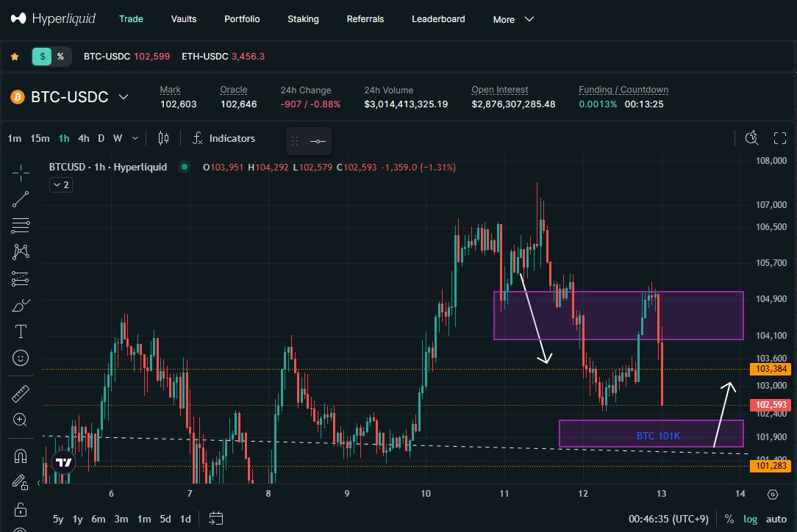Image resolution: width=797 pixels, height=532 pixels.
Task: Switch ticker display to dollar mode
Action: [42, 57]
